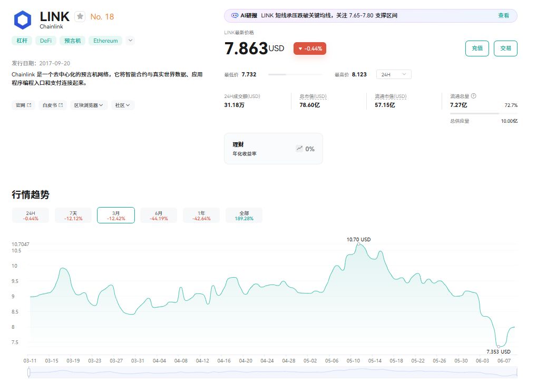Viewport: 546px width, 392px height.
Task: Click the No. 18 rank text
Action: [102, 17]
